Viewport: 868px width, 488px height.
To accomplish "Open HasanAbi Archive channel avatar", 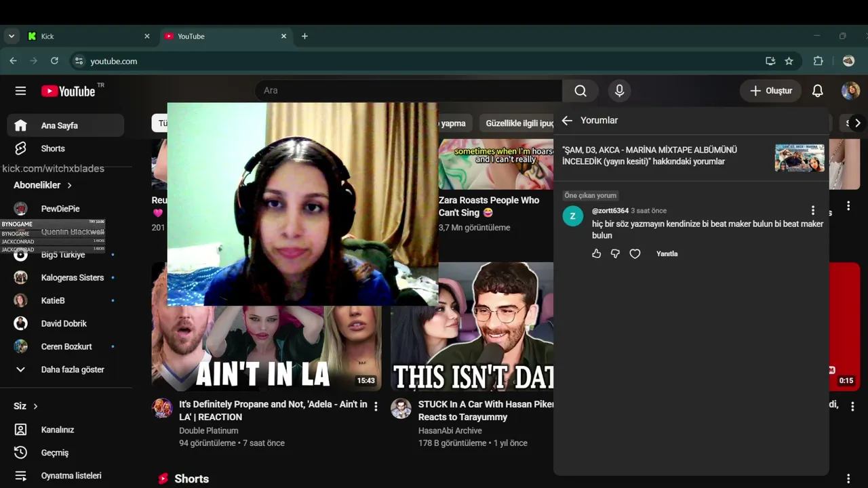I will tap(401, 408).
